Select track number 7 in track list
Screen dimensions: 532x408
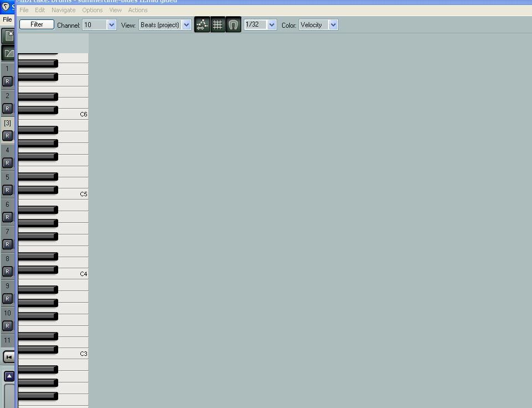[7, 232]
